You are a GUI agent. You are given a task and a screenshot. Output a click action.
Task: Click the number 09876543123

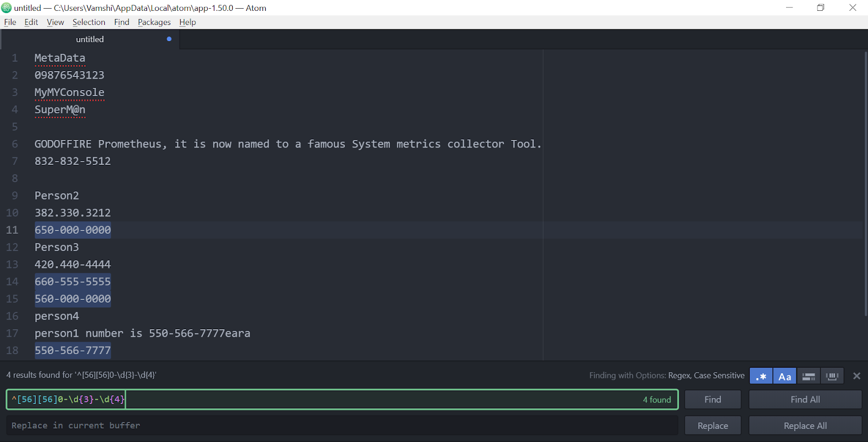tap(69, 75)
